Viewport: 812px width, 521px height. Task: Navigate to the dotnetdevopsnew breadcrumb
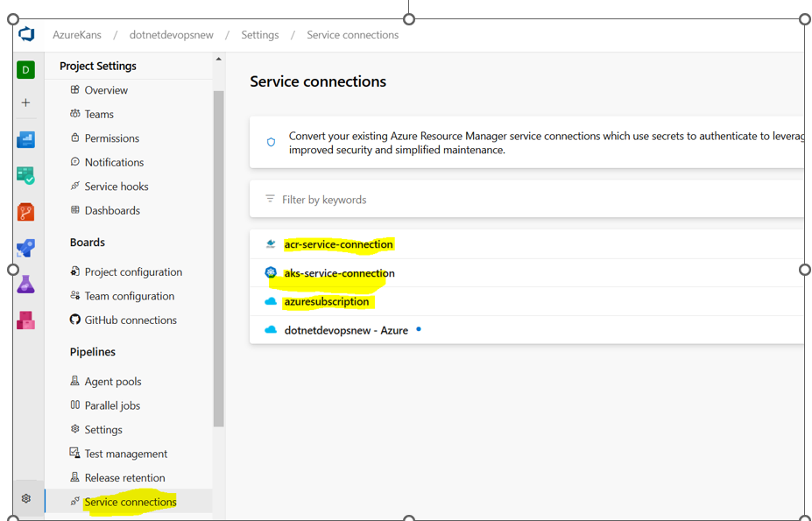pos(171,34)
